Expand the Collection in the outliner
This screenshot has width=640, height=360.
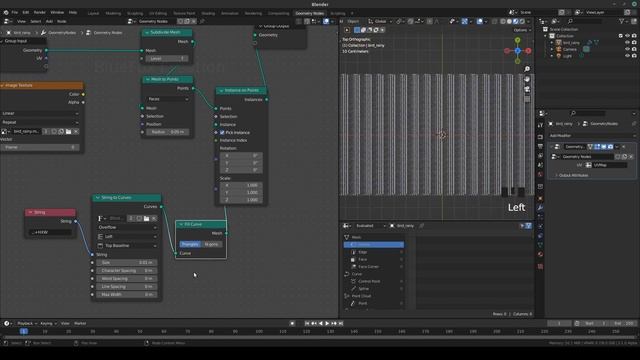545,36
